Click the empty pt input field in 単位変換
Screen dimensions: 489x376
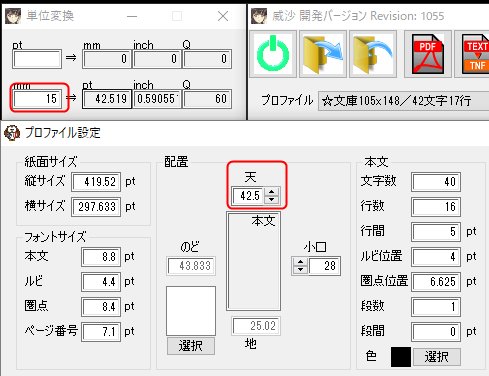click(x=37, y=59)
